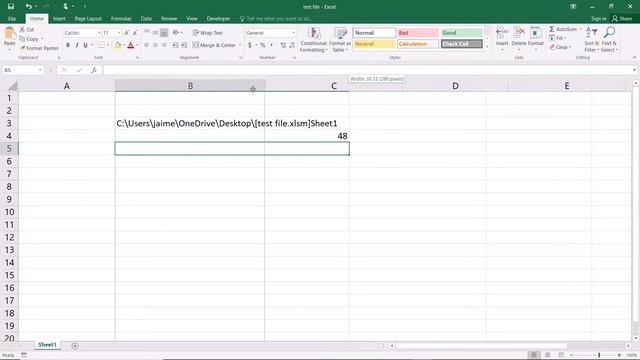Decrease cell indent

[176, 45]
